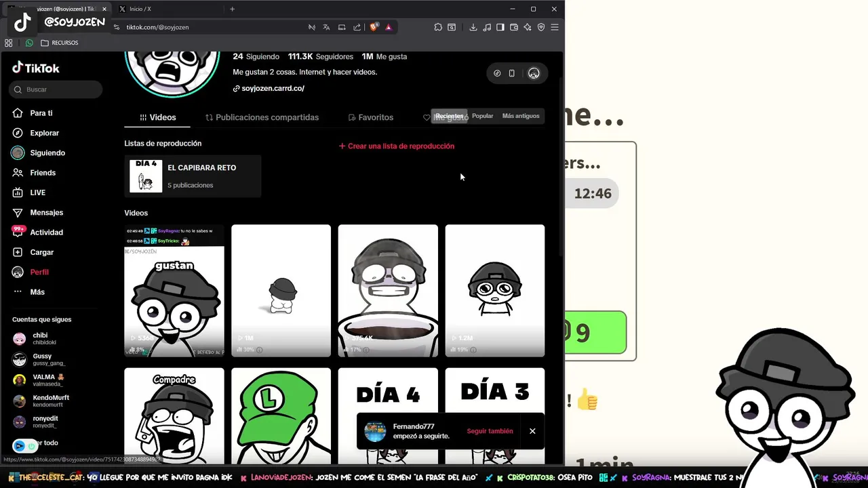The height and width of the screenshot is (488, 868).
Task: Dismiss the Fernando777 follow notification
Action: (x=532, y=431)
